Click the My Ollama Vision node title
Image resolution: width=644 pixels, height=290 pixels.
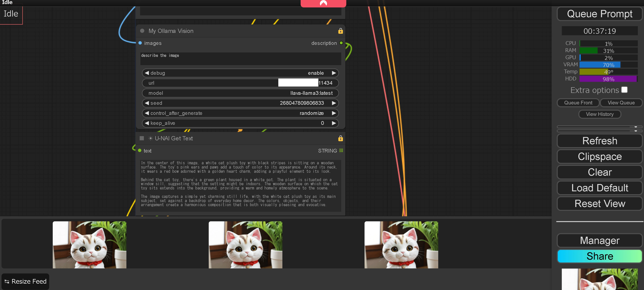click(171, 31)
